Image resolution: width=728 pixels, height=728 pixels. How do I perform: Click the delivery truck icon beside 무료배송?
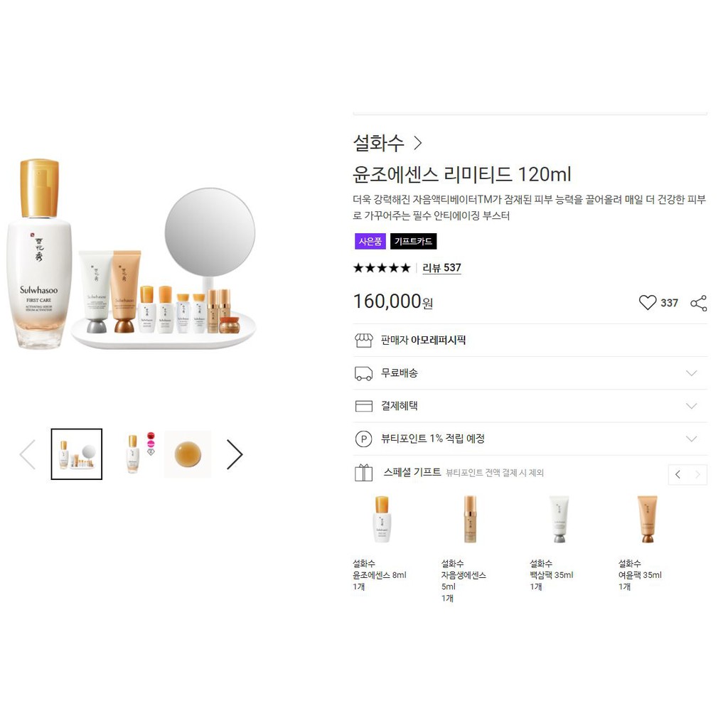363,373
